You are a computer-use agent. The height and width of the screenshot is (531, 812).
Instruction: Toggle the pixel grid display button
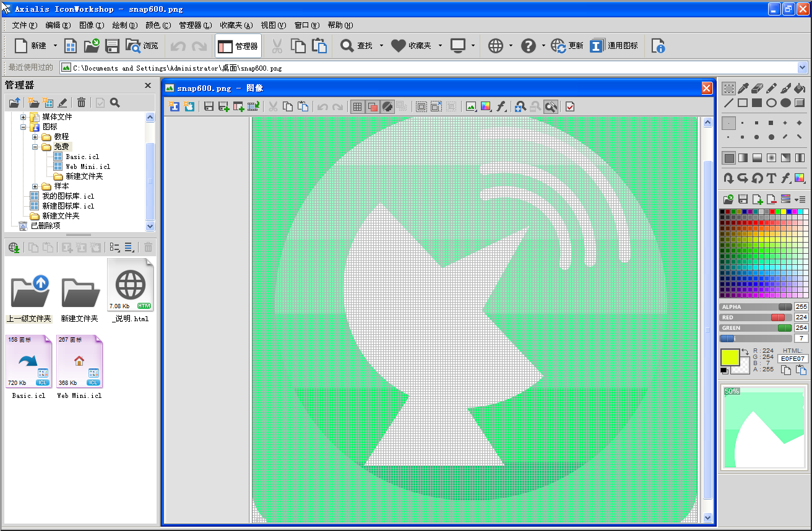(357, 106)
